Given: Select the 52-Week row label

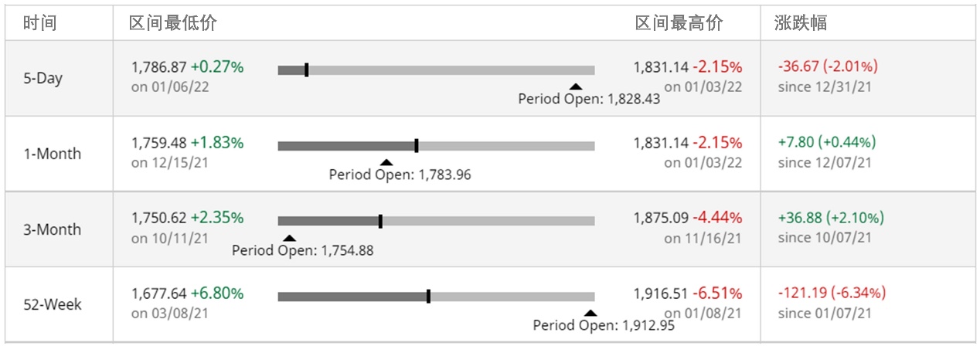Looking at the screenshot, I should (x=53, y=304).
